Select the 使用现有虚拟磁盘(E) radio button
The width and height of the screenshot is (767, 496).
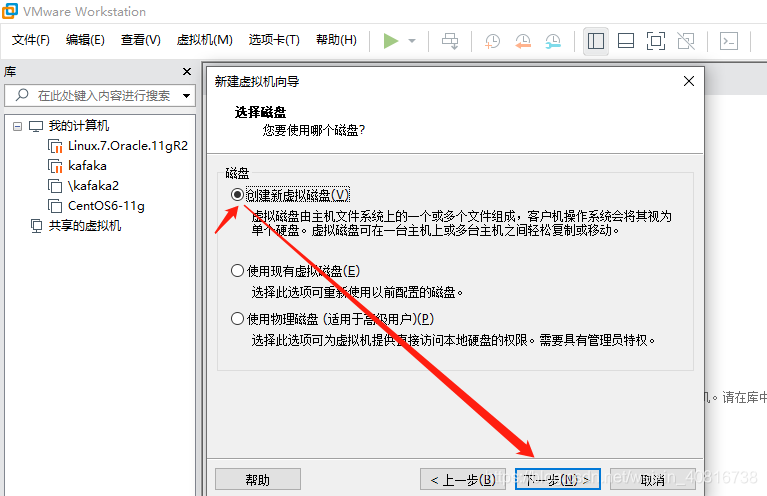click(x=237, y=271)
